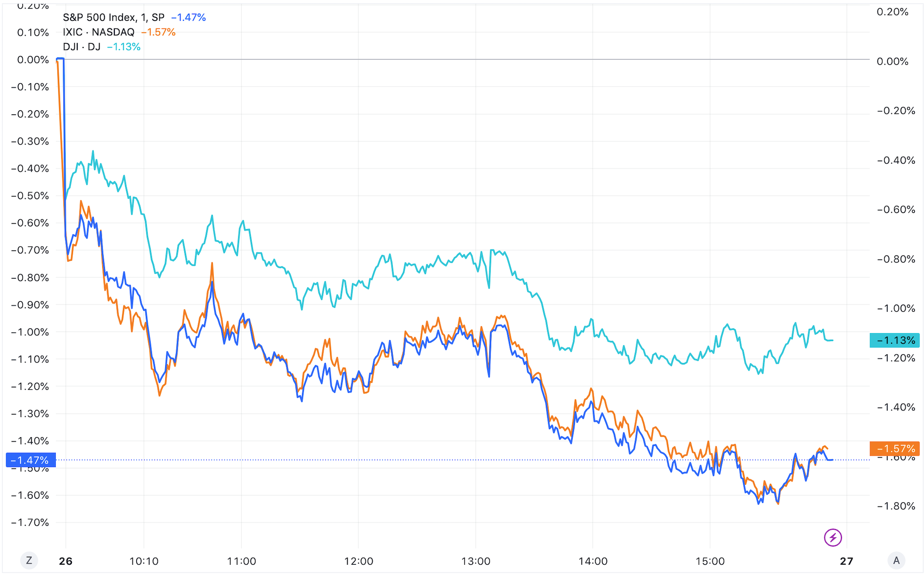Click the -1.00% right price scale label
This screenshot has height=576, width=924.
click(895, 309)
